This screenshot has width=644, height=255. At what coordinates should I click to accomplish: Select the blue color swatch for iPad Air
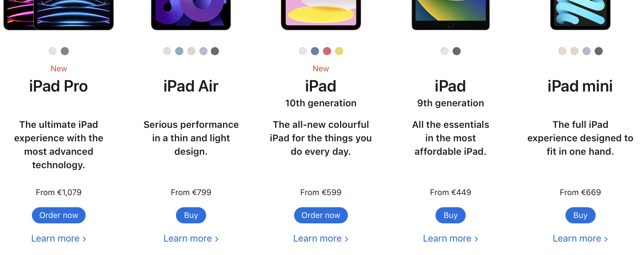[x=179, y=51]
